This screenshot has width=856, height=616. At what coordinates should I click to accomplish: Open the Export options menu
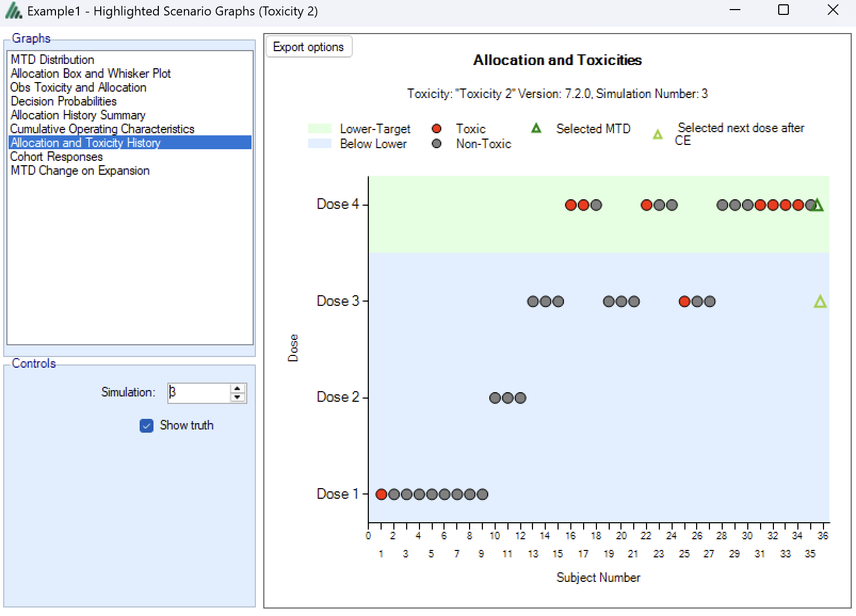(309, 47)
